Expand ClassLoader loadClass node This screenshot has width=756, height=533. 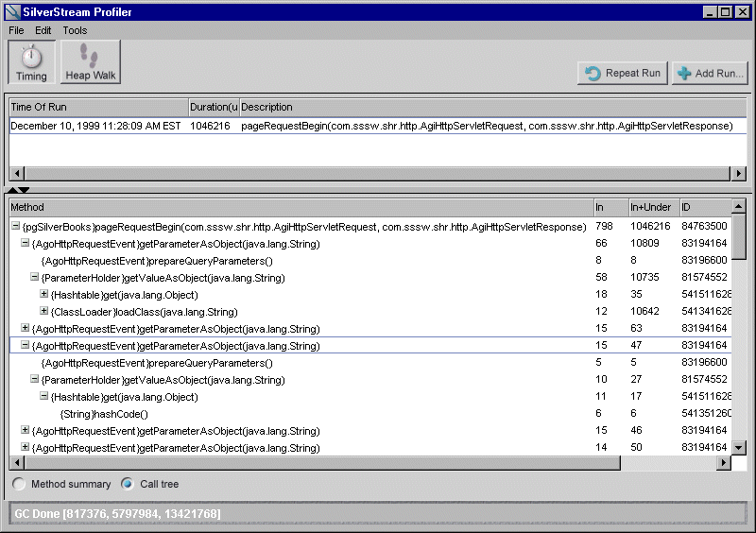point(43,311)
